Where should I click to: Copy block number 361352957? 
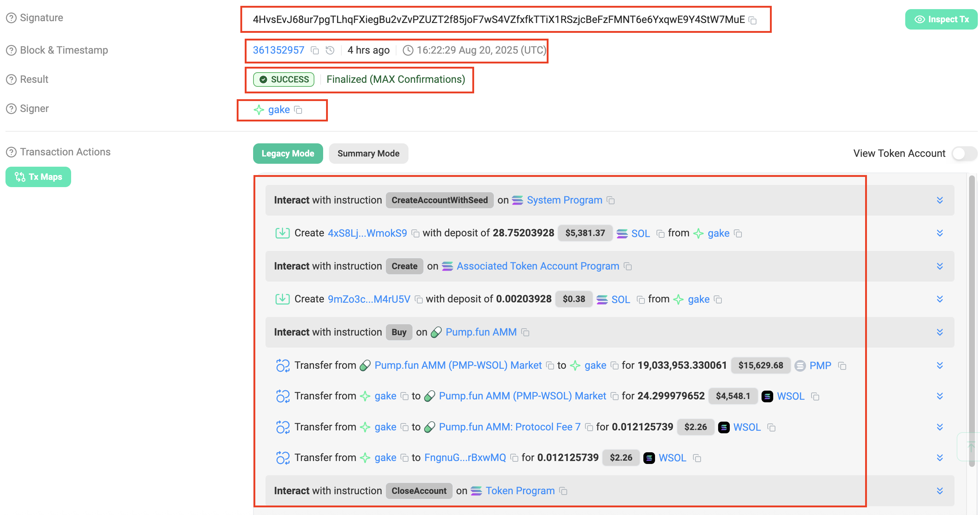[315, 51]
